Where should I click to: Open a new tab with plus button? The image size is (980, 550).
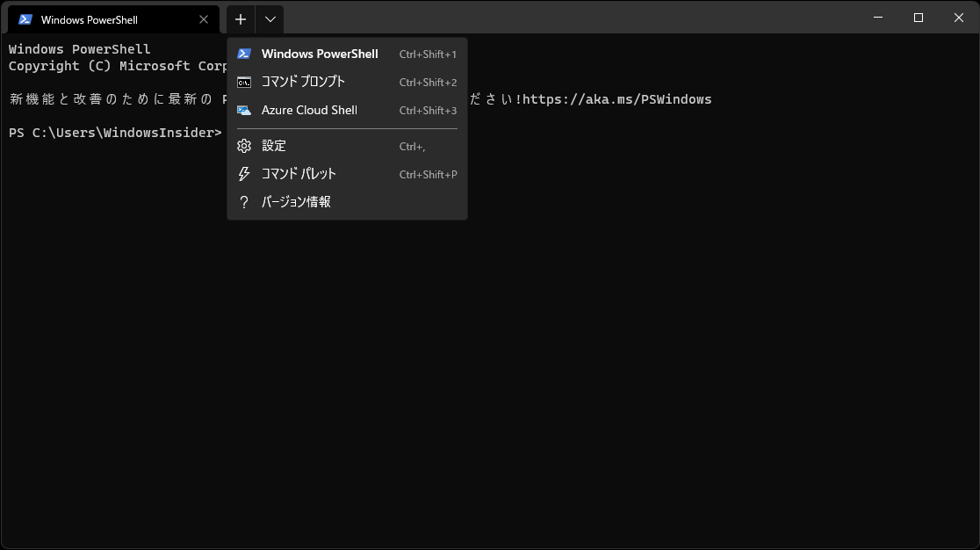(x=241, y=19)
